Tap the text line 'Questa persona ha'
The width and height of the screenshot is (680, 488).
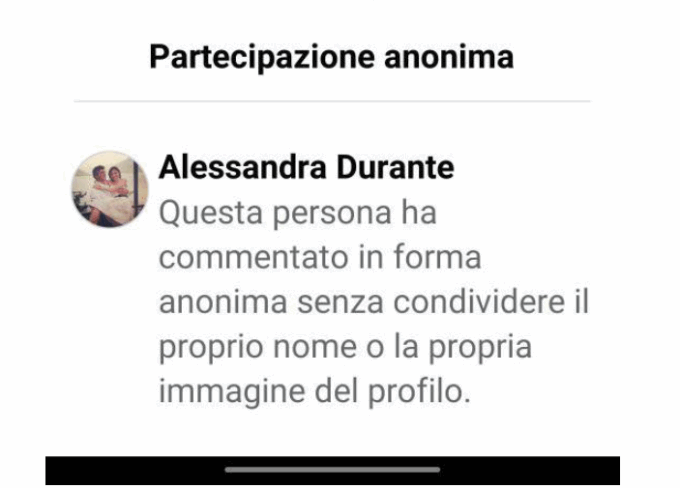click(x=298, y=213)
